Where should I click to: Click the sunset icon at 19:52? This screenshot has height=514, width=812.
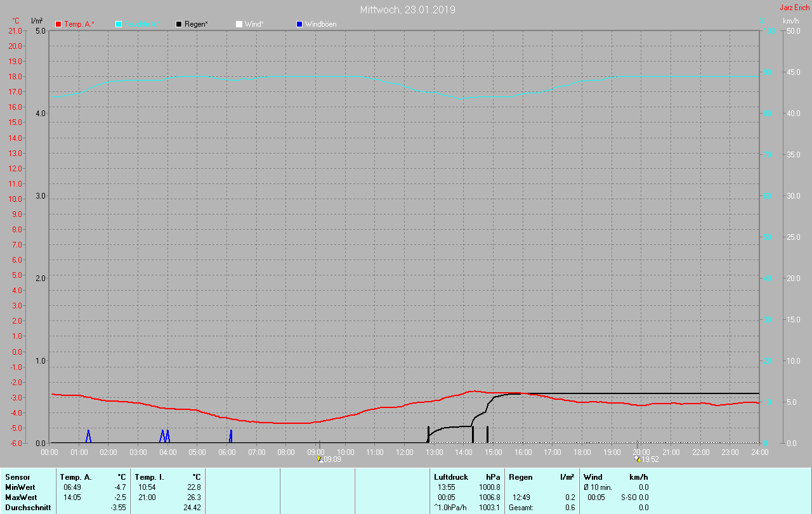(637, 458)
